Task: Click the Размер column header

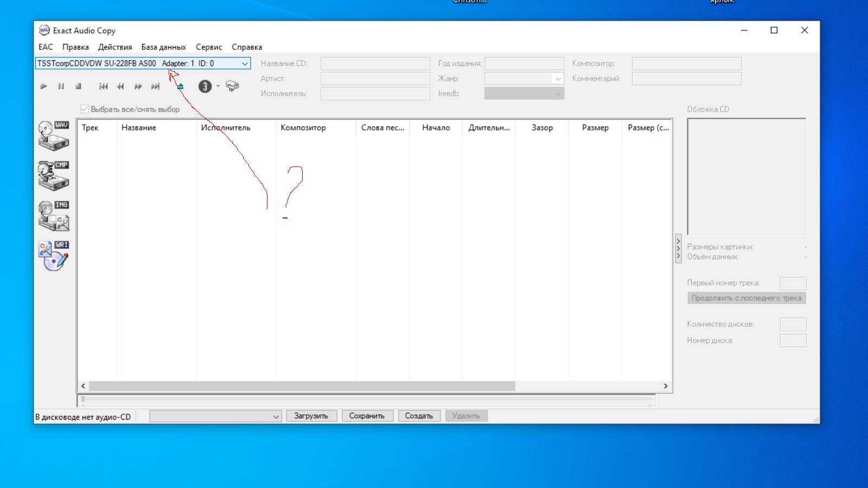Action: 595,128
